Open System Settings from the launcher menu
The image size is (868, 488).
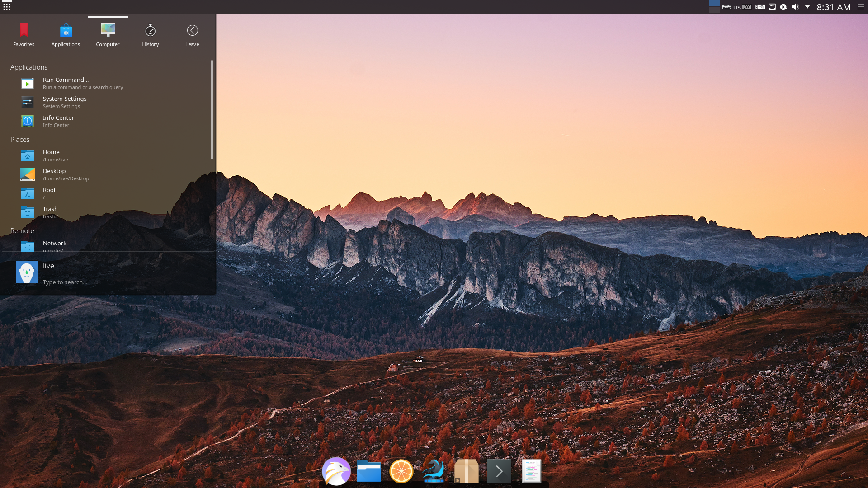[65, 102]
